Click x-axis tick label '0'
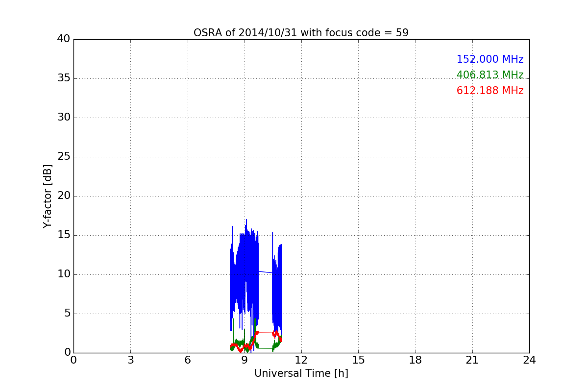The image size is (588, 392). (x=73, y=360)
